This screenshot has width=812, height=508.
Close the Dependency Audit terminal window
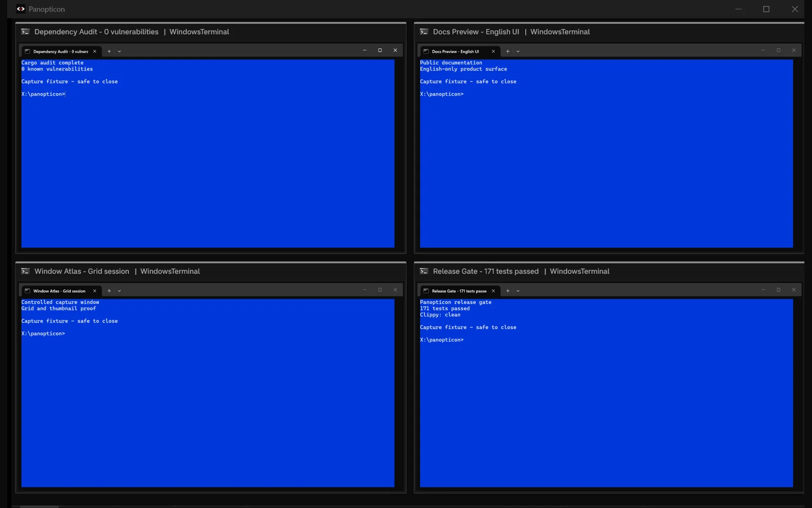tap(395, 50)
